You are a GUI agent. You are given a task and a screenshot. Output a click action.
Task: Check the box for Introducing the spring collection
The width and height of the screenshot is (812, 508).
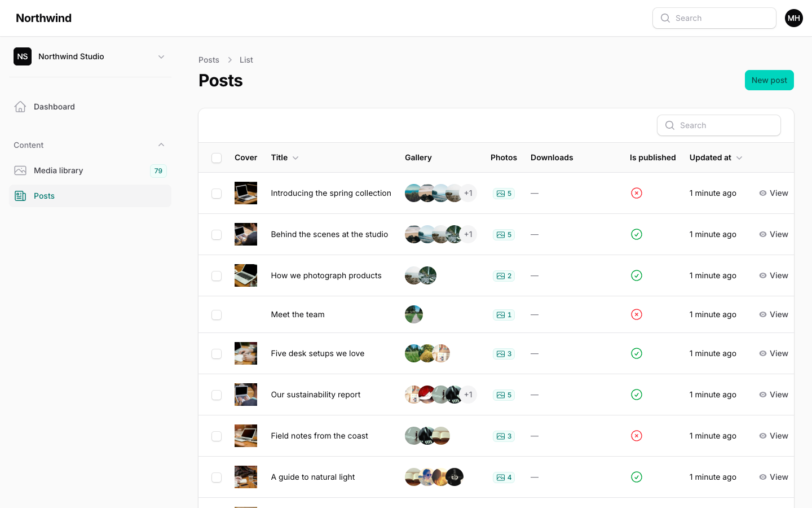(217, 194)
